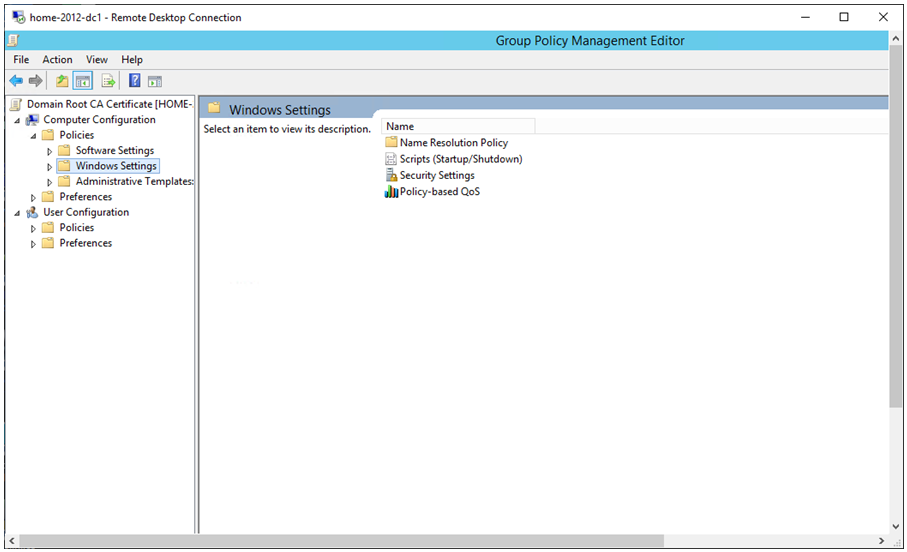Click the Software Settings folder icon
Image resolution: width=907 pixels, height=552 pixels.
[x=64, y=150]
